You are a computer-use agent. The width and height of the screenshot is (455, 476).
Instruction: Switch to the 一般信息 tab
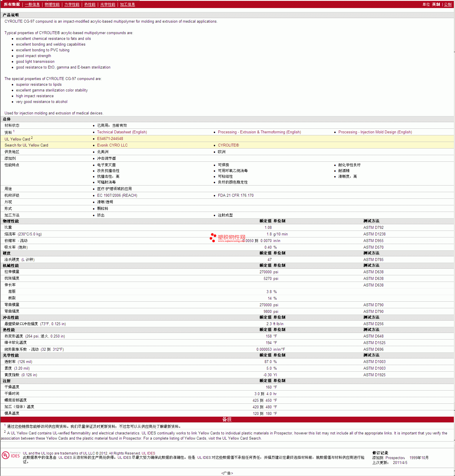32,5
